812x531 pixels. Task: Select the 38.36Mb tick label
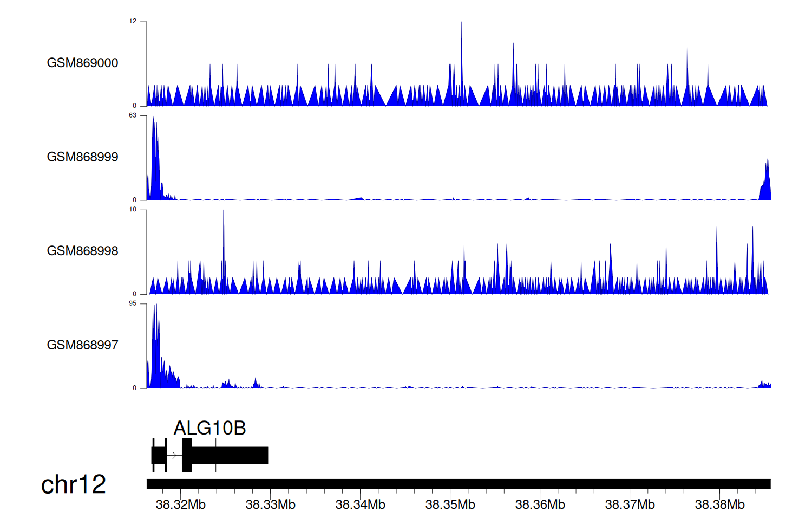click(540, 505)
